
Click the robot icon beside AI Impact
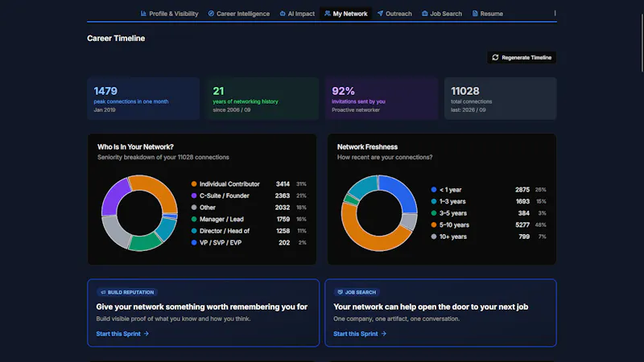coord(283,14)
